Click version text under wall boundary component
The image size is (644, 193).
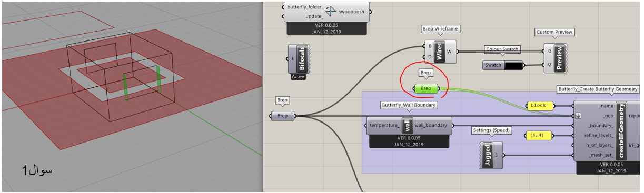tap(409, 141)
